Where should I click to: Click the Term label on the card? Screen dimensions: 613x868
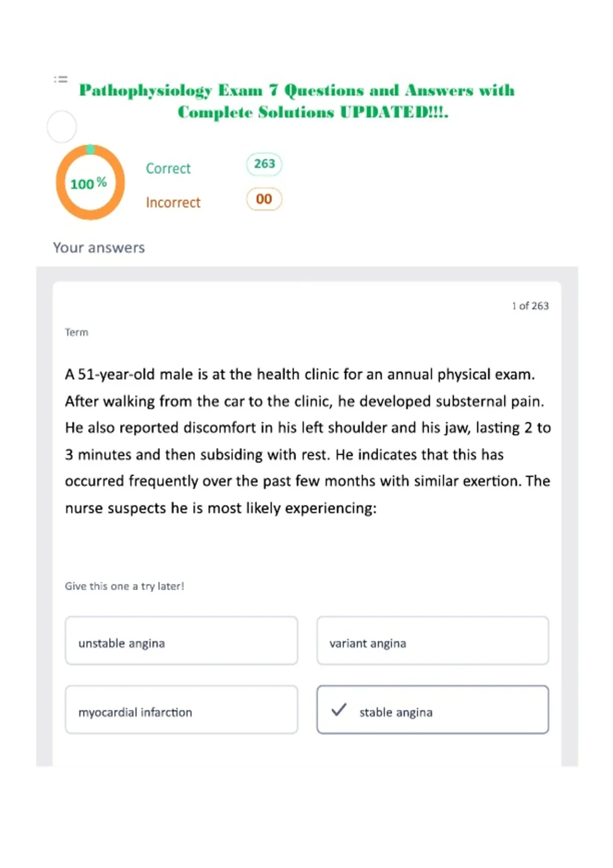coord(77,332)
